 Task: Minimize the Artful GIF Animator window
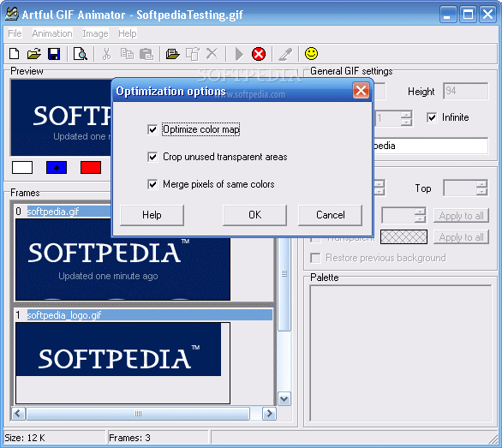pyautogui.click(x=448, y=14)
